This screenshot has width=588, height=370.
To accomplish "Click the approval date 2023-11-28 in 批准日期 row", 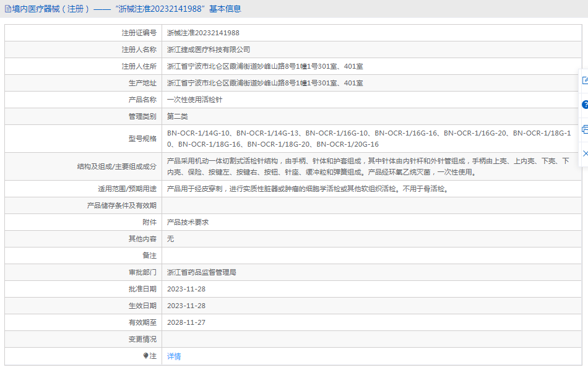I will (x=186, y=289).
